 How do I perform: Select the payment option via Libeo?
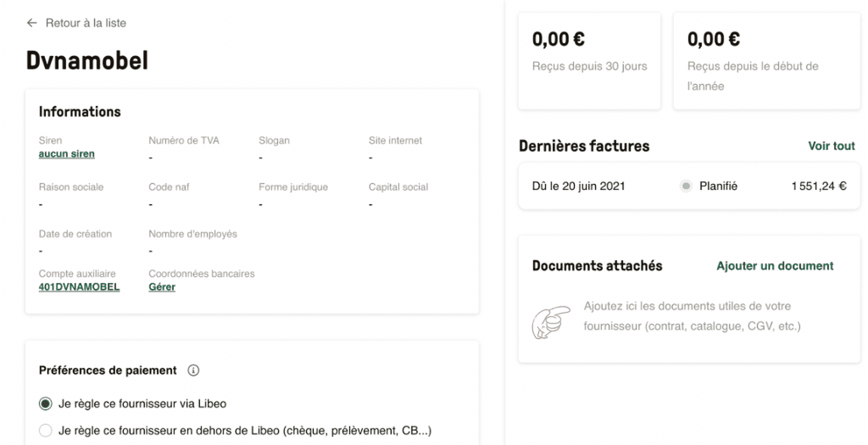pyautogui.click(x=45, y=403)
